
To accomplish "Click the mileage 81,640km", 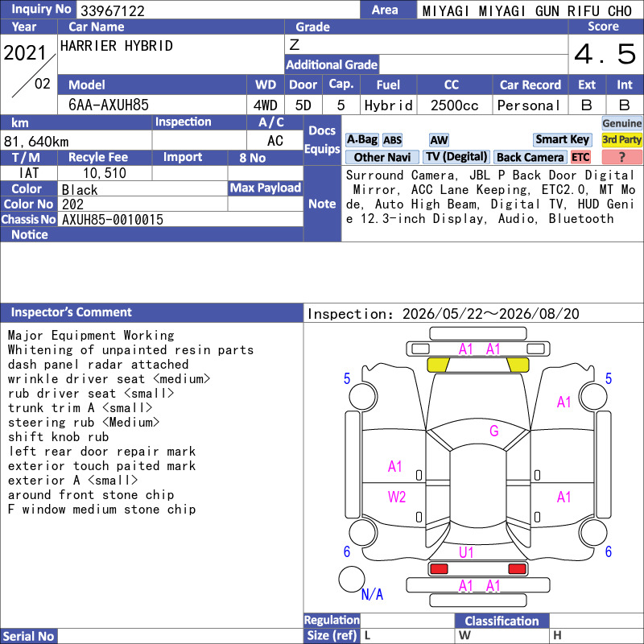I will point(36,142).
